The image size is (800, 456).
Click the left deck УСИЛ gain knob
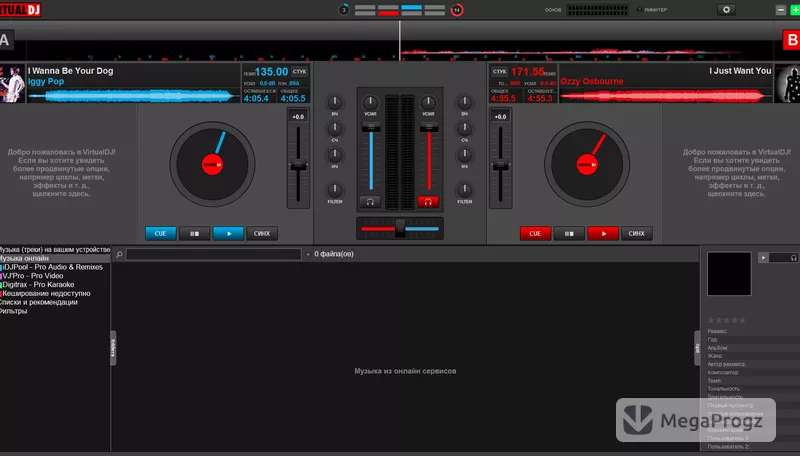coord(370,103)
